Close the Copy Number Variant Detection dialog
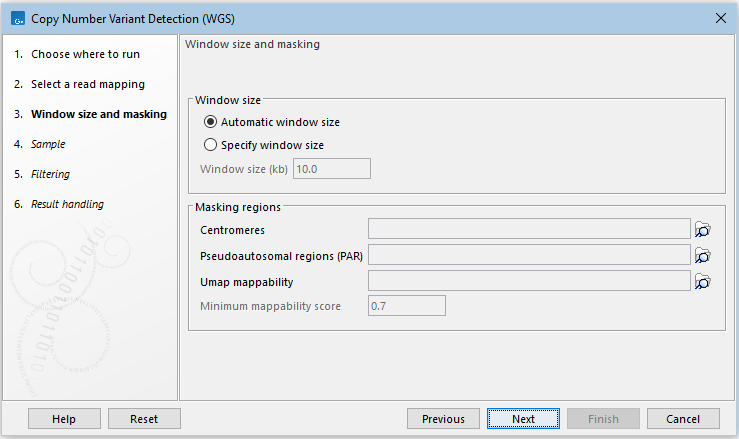This screenshot has height=439, width=739. click(x=720, y=18)
